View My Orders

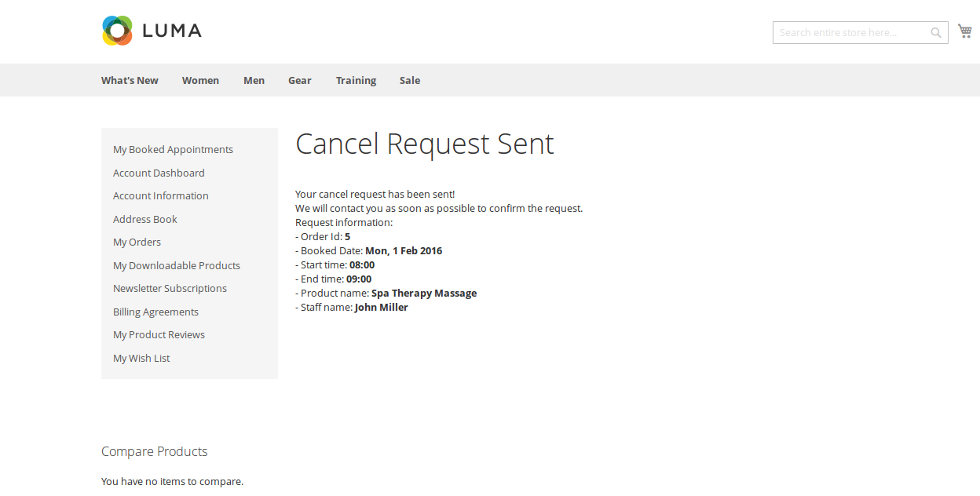[x=137, y=243]
